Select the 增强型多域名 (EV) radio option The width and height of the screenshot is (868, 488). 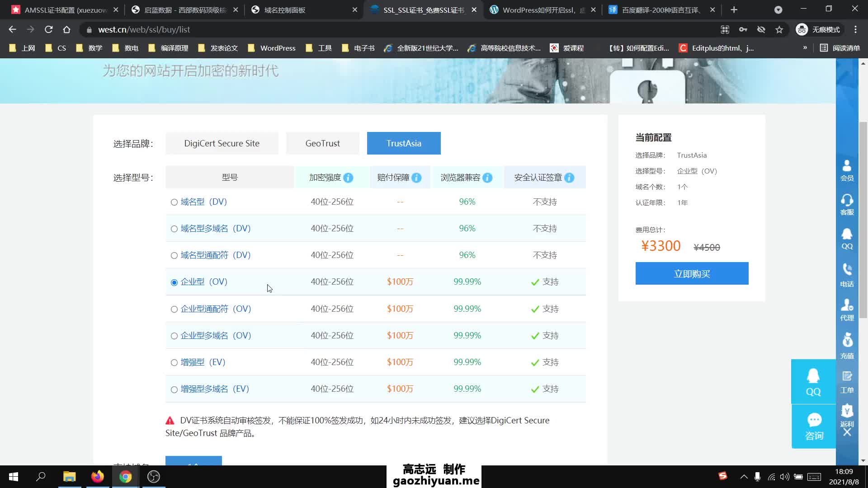coord(174,389)
